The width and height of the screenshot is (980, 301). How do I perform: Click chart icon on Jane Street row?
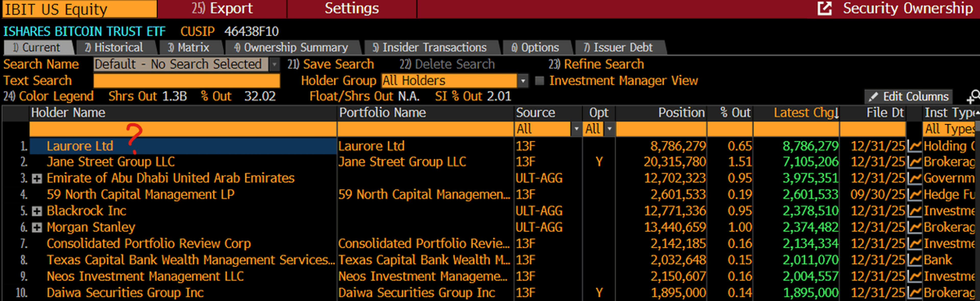915,162
